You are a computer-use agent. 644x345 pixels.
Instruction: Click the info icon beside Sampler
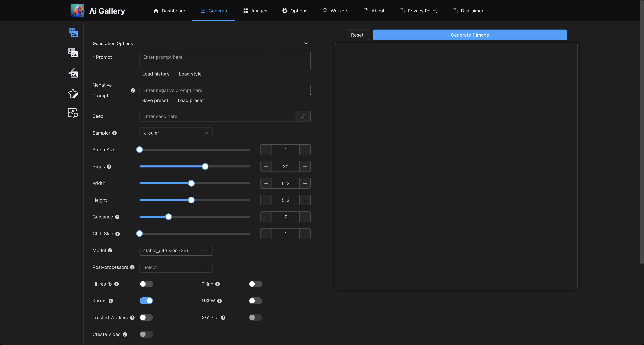coord(115,133)
